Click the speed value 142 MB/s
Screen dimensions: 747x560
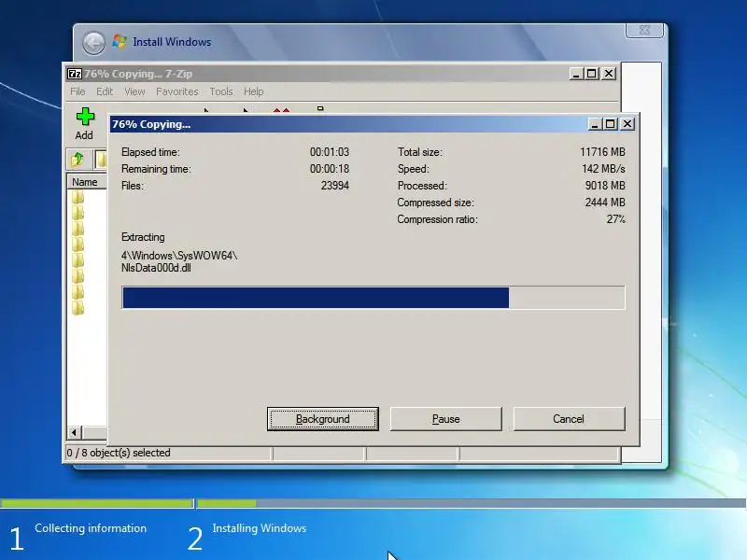[x=603, y=169]
